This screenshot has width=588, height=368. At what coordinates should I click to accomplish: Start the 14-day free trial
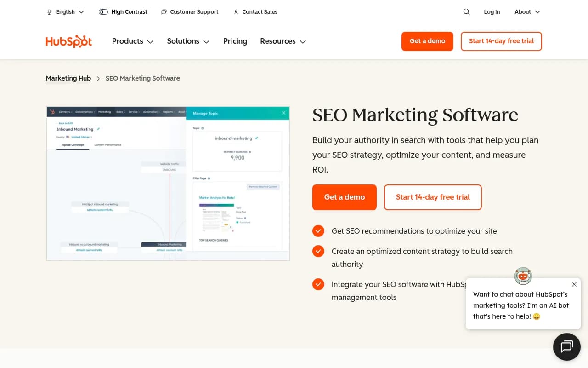pos(501,41)
